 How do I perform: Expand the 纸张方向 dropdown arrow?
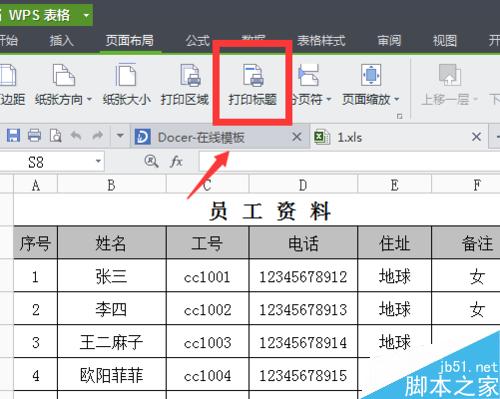(89, 99)
